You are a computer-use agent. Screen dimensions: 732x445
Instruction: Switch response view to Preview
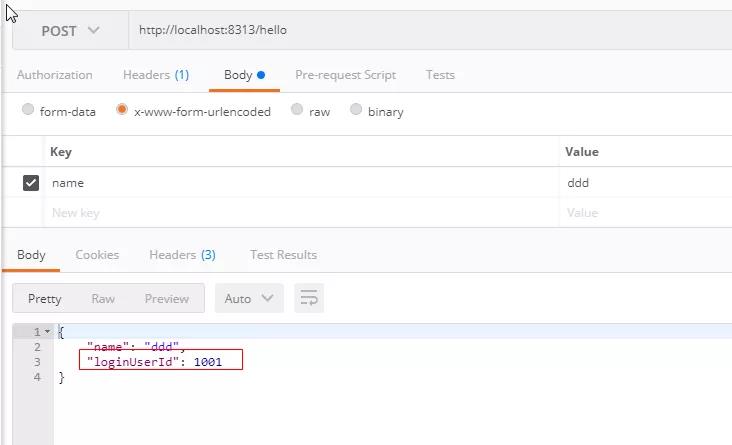(167, 299)
